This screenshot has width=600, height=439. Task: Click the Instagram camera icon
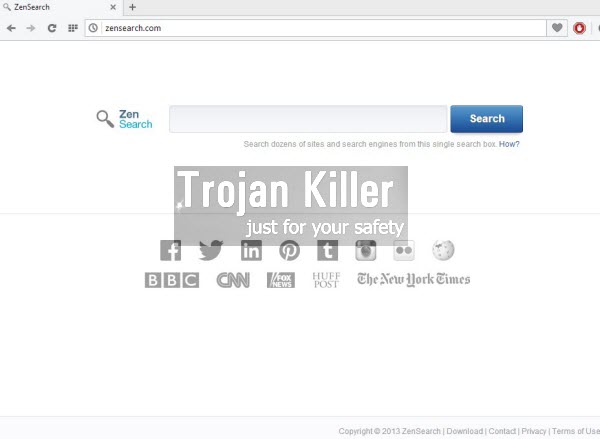[366, 251]
